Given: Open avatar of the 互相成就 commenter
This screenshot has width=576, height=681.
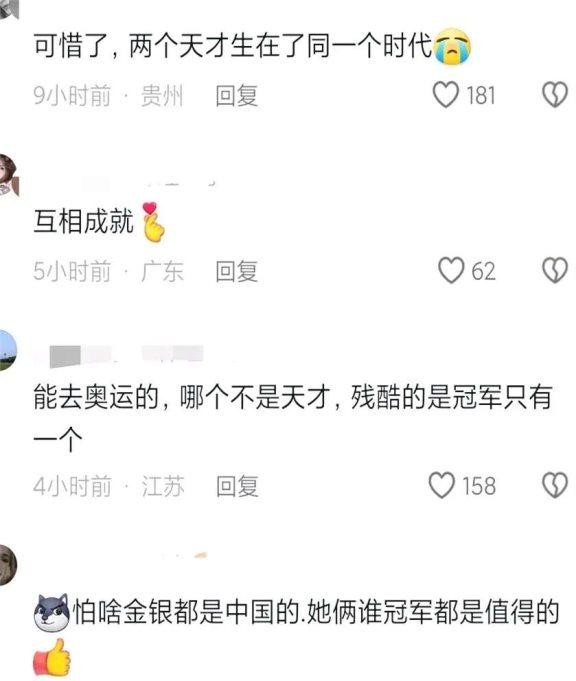Looking at the screenshot, I should coord(7,175).
